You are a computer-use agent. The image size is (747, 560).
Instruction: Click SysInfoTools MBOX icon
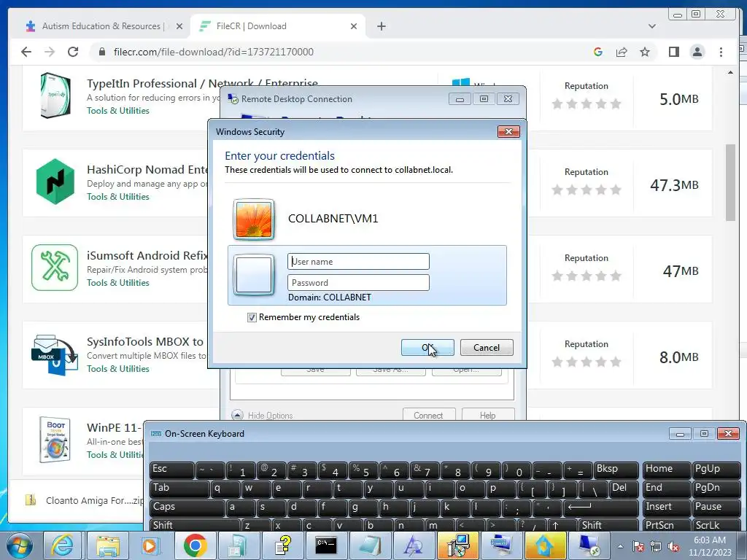[x=54, y=355]
